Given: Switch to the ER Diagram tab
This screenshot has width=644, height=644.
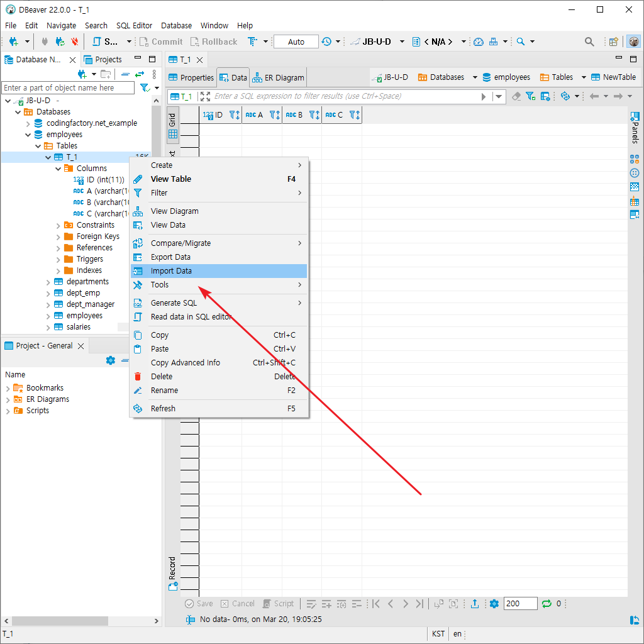Looking at the screenshot, I should pos(278,77).
